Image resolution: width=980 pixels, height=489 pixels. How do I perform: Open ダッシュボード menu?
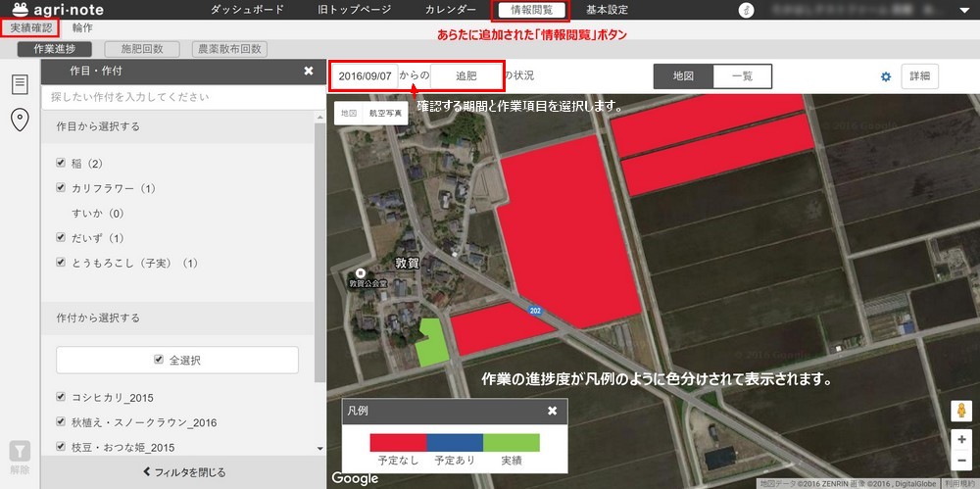[x=247, y=10]
